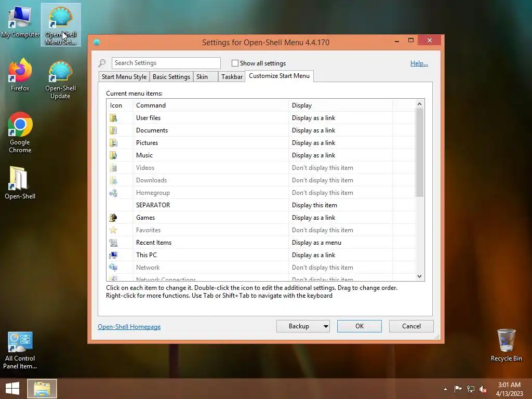Click the muted volume tray icon
The image size is (532, 399).
(x=483, y=389)
